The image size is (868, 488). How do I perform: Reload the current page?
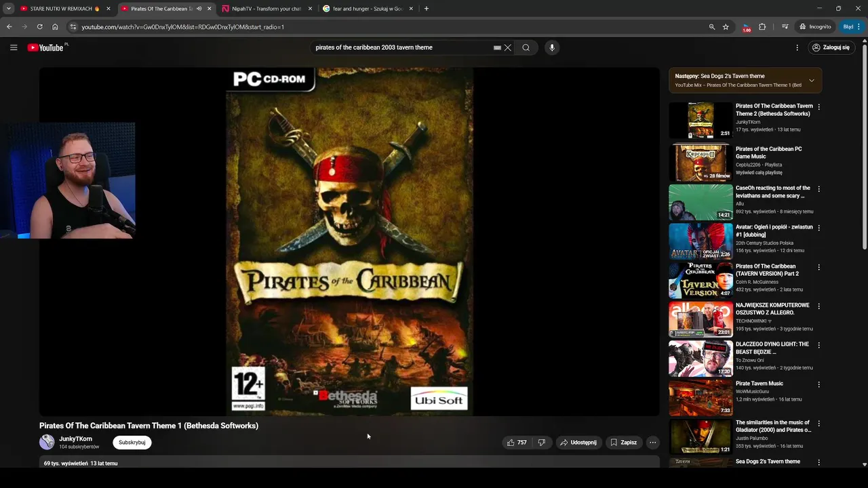39,26
